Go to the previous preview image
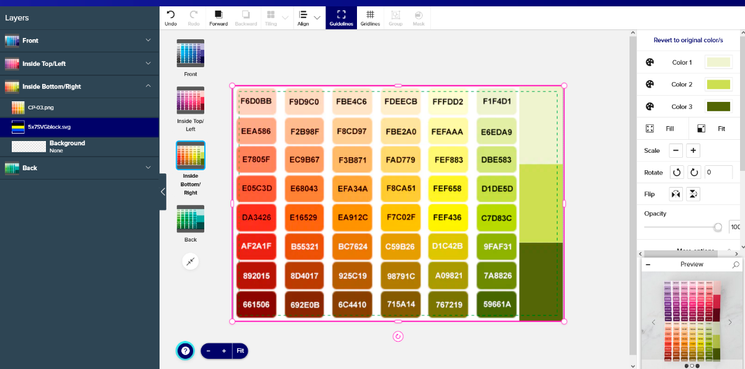Image resolution: width=745 pixels, height=369 pixels. click(x=653, y=322)
